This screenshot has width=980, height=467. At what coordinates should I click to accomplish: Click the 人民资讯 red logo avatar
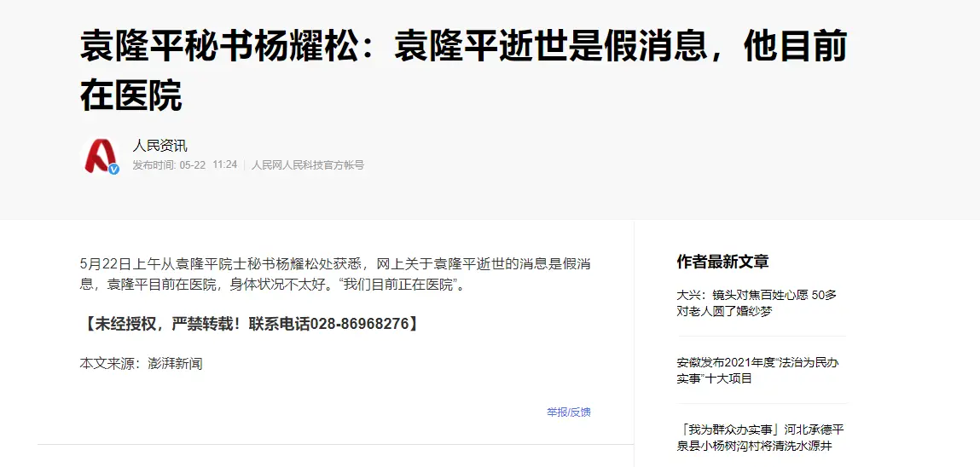click(100, 155)
